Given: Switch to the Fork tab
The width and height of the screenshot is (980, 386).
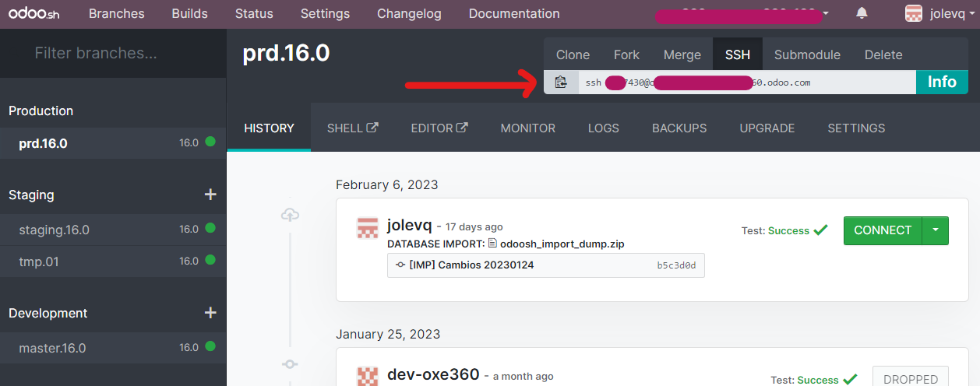Looking at the screenshot, I should [x=626, y=54].
